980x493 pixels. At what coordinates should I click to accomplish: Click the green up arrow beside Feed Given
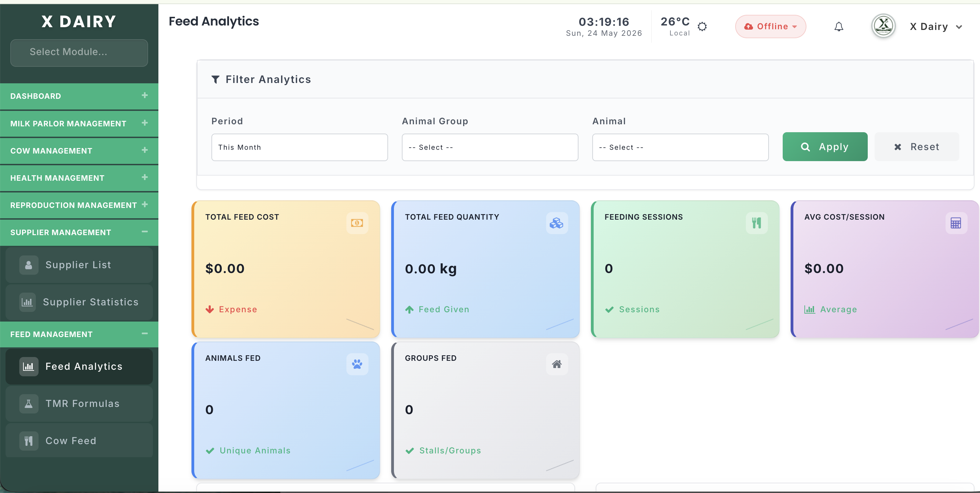409,309
